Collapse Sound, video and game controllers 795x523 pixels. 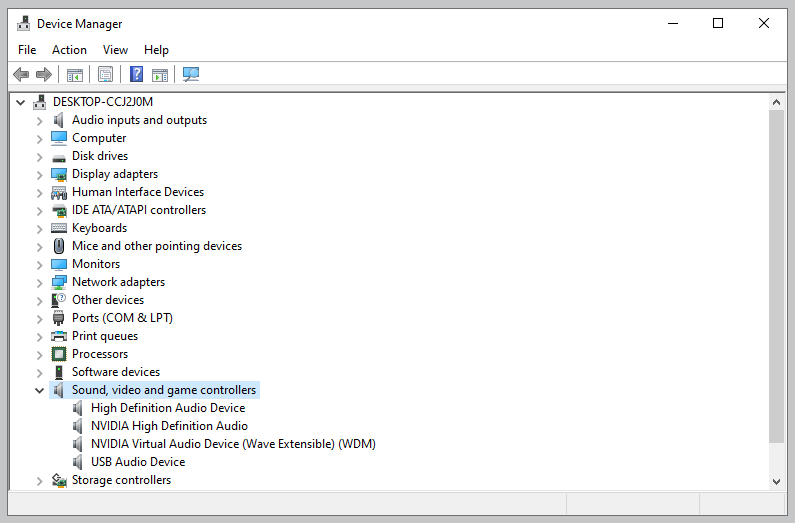point(40,390)
